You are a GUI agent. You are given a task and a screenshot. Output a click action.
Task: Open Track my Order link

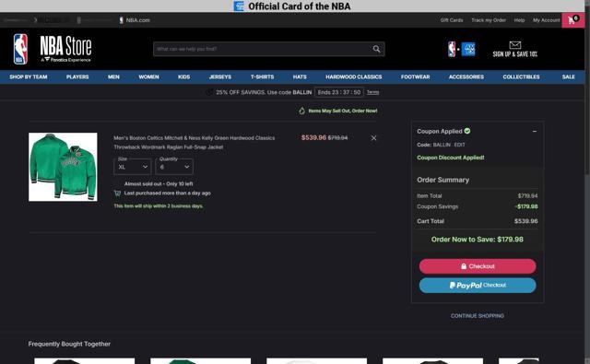pos(489,20)
